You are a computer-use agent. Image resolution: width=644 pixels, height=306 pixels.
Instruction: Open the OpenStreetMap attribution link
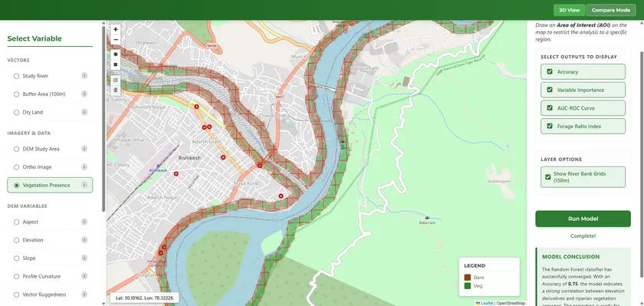pyautogui.click(x=511, y=303)
